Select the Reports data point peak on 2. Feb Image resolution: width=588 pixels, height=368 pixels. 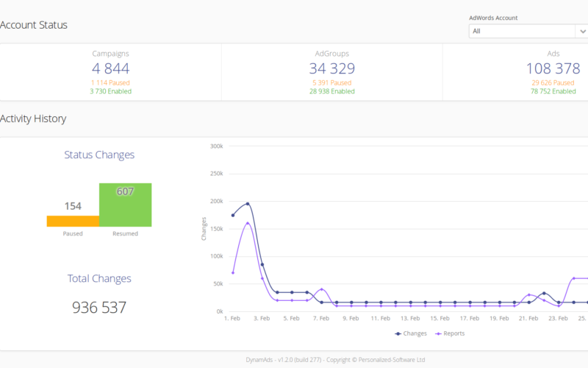(248, 223)
